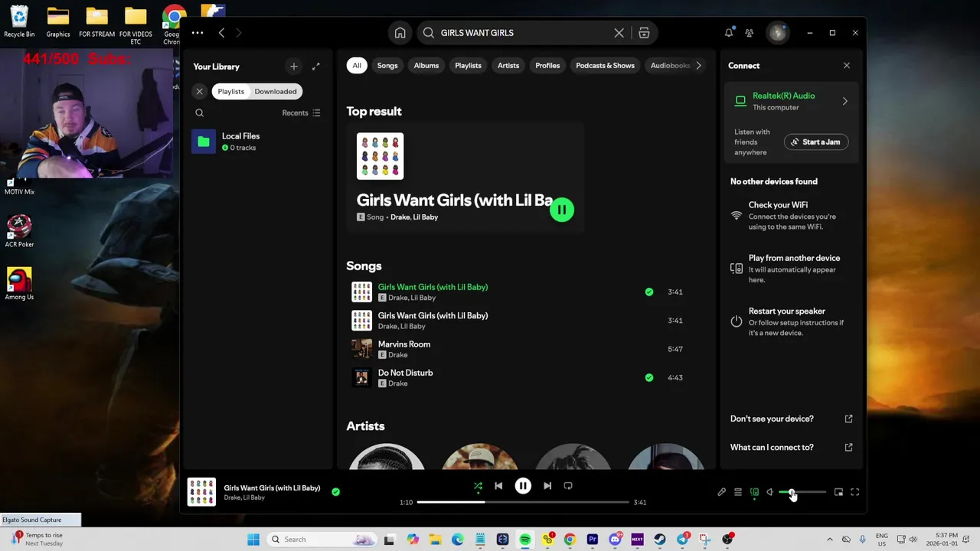
Task: Clear the GIRLS WANT GIRLS search text
Action: 619,33
